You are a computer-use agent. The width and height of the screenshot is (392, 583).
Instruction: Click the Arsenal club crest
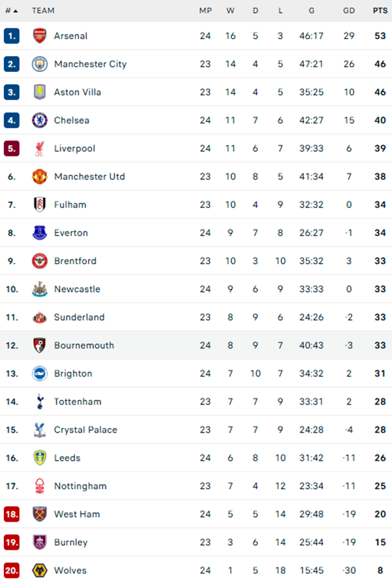39,36
